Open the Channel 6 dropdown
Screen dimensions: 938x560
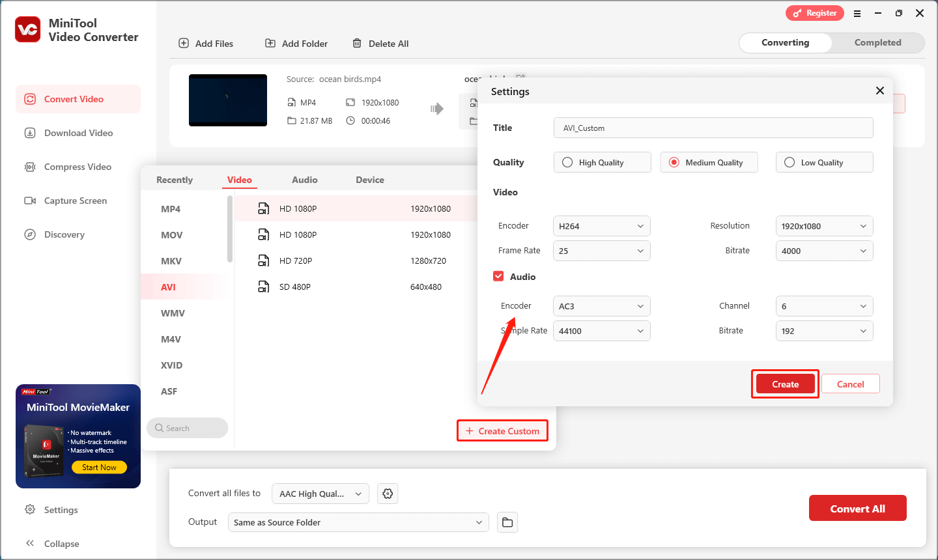pos(825,306)
